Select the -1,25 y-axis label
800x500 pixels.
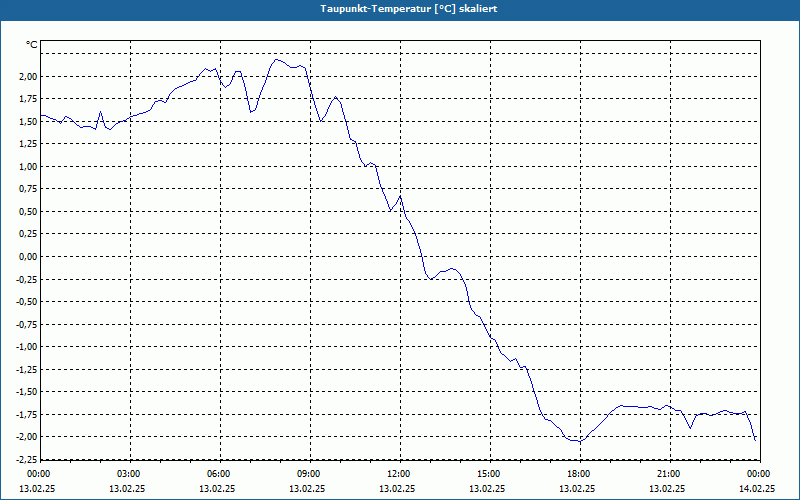pyautogui.click(x=28, y=369)
